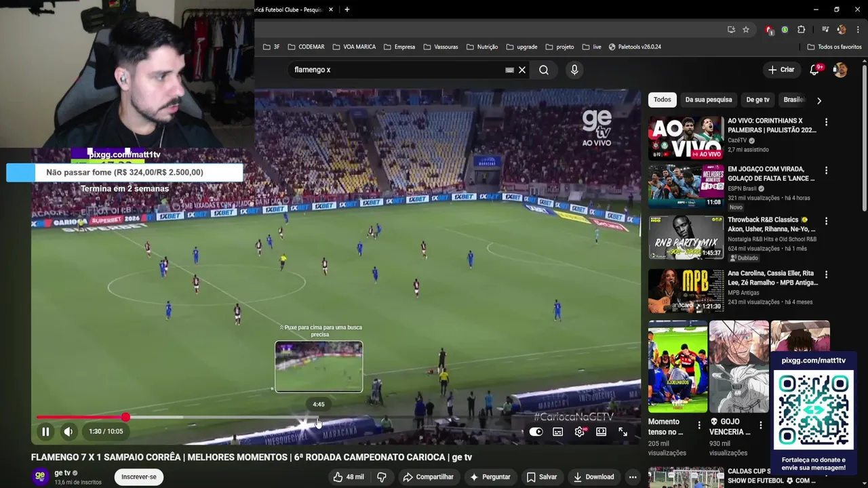Viewport: 868px width, 488px height.
Task: Open media control icon in Chrome toolbar
Action: pos(825,30)
